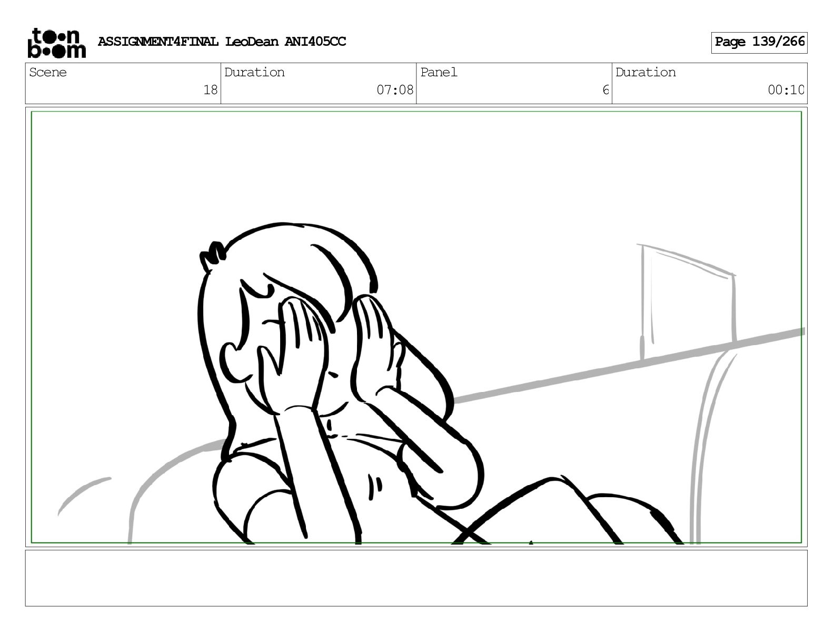The width and height of the screenshot is (834, 644).
Task: Select the scene number 18
Action: (x=210, y=90)
